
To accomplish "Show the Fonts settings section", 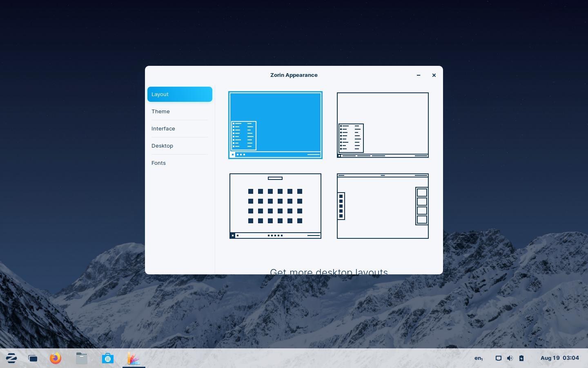I will [x=158, y=163].
